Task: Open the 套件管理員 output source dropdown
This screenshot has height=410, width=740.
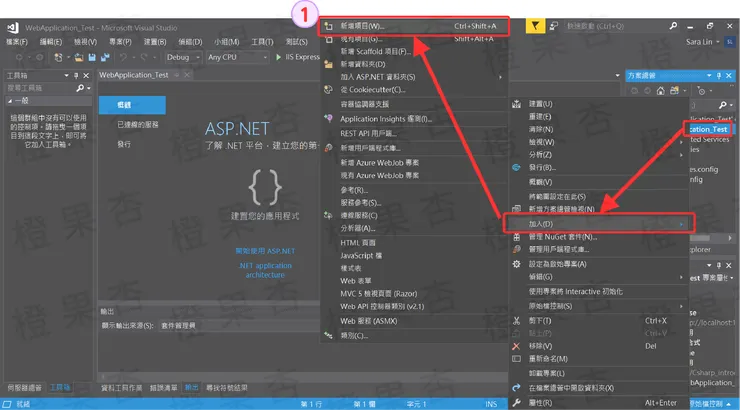Action: [x=239, y=326]
